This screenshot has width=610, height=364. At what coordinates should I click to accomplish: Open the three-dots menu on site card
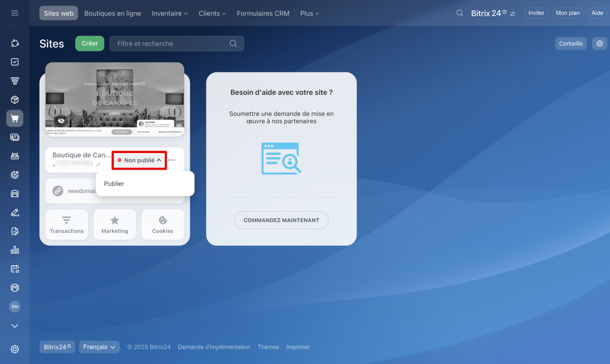pos(172,160)
